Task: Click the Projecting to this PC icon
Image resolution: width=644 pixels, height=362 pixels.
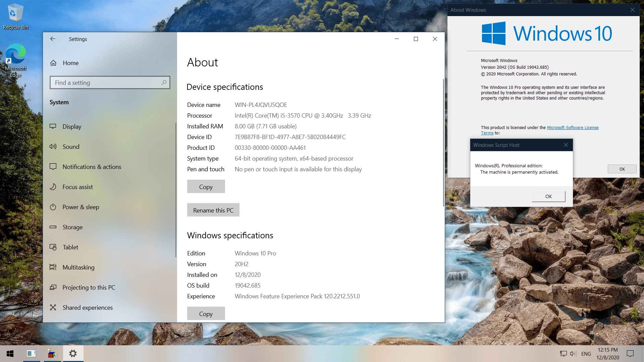Action: coord(53,287)
